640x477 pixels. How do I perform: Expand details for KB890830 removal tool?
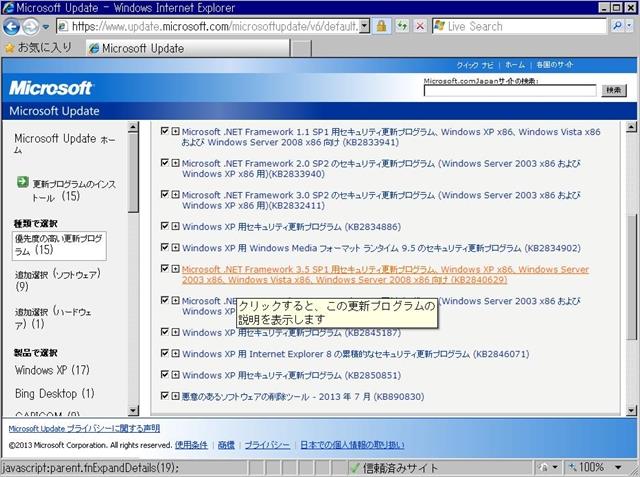click(175, 396)
